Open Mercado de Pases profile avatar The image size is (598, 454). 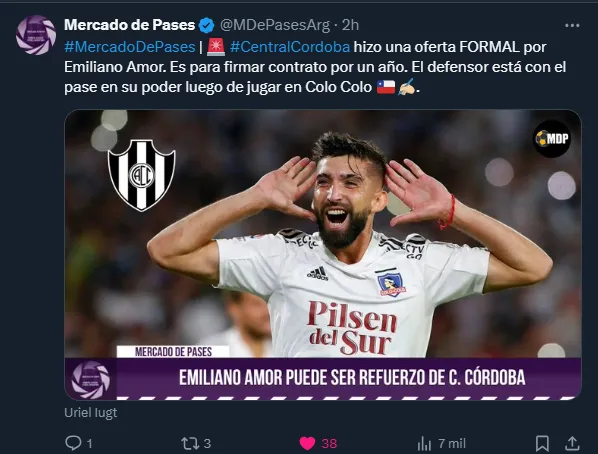pyautogui.click(x=36, y=35)
